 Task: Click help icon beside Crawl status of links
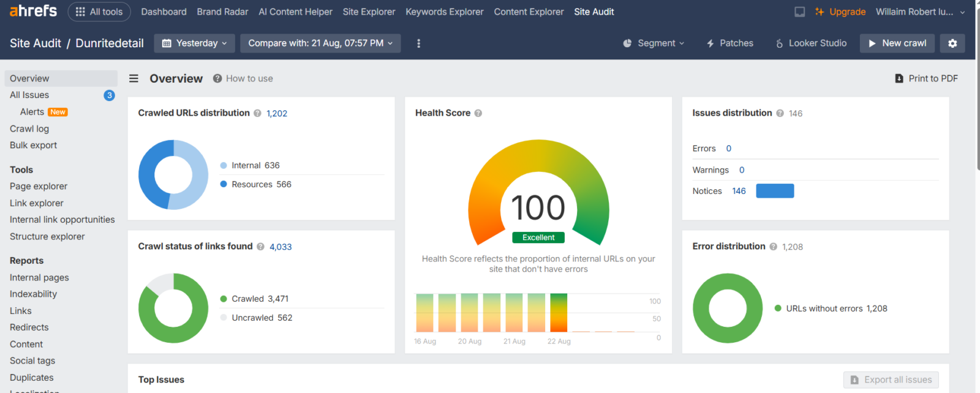click(260, 247)
